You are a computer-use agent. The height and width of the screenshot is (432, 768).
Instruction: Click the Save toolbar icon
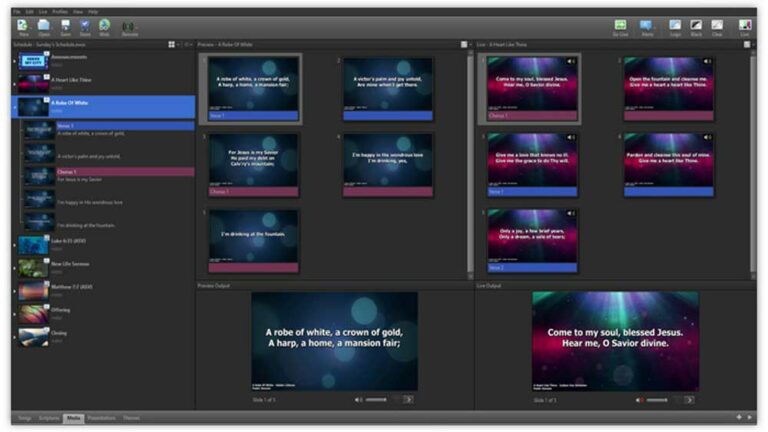(x=65, y=25)
